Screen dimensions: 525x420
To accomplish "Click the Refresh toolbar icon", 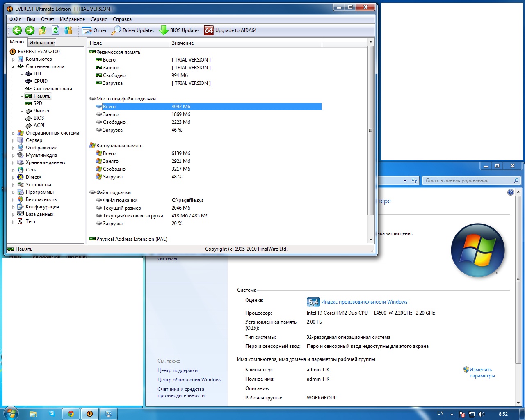I will click(56, 30).
